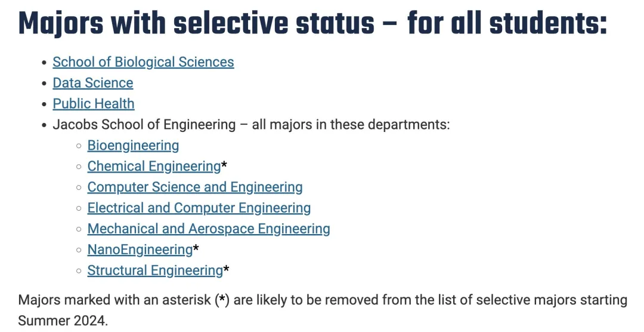The image size is (644, 332).
Task: Click the 'Jacobs School of Engineering' text
Action: point(144,125)
